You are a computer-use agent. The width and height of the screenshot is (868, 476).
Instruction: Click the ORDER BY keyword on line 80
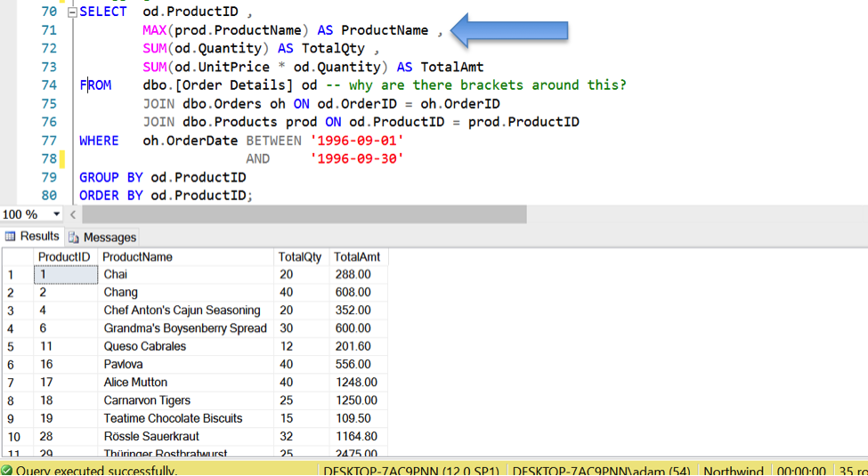pos(111,196)
